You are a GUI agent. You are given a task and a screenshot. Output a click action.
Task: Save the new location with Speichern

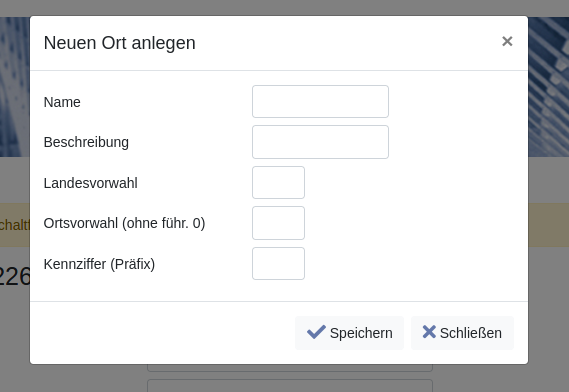[x=349, y=333]
